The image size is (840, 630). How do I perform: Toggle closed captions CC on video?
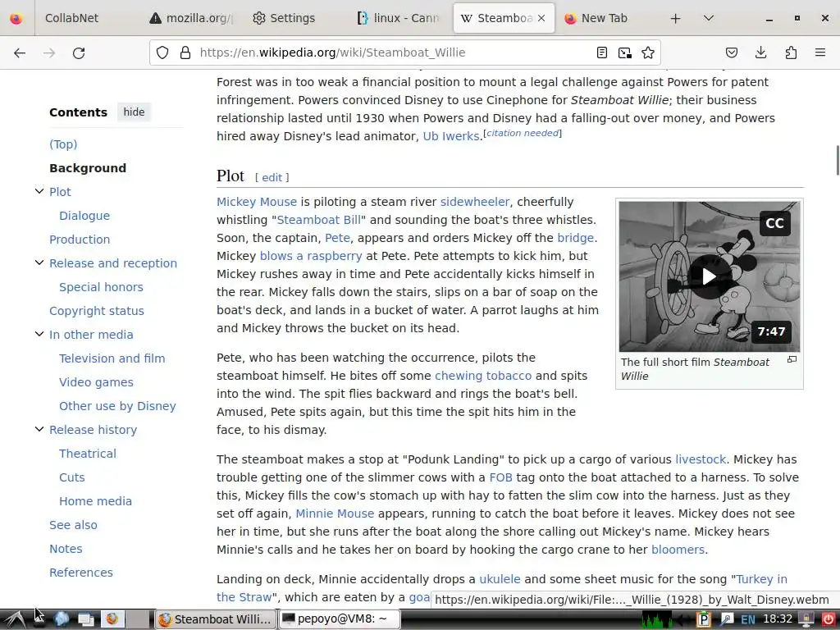(774, 223)
